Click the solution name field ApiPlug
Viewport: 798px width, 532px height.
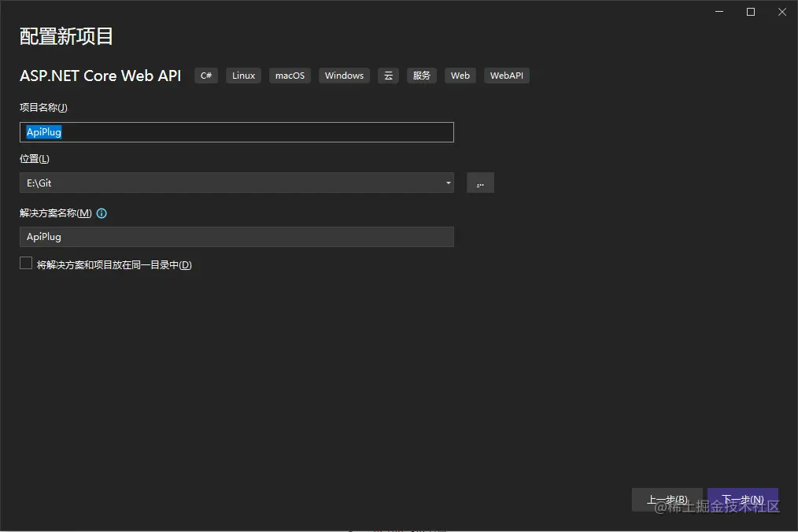click(x=237, y=237)
